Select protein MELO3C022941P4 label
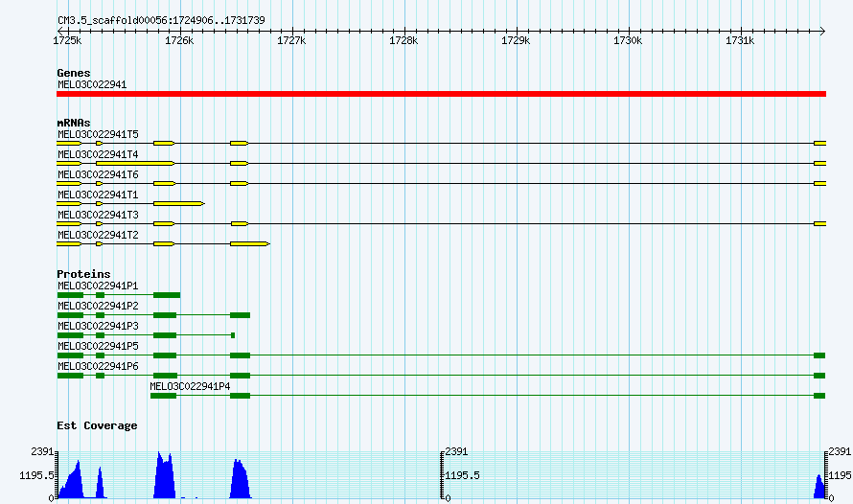 (190, 386)
